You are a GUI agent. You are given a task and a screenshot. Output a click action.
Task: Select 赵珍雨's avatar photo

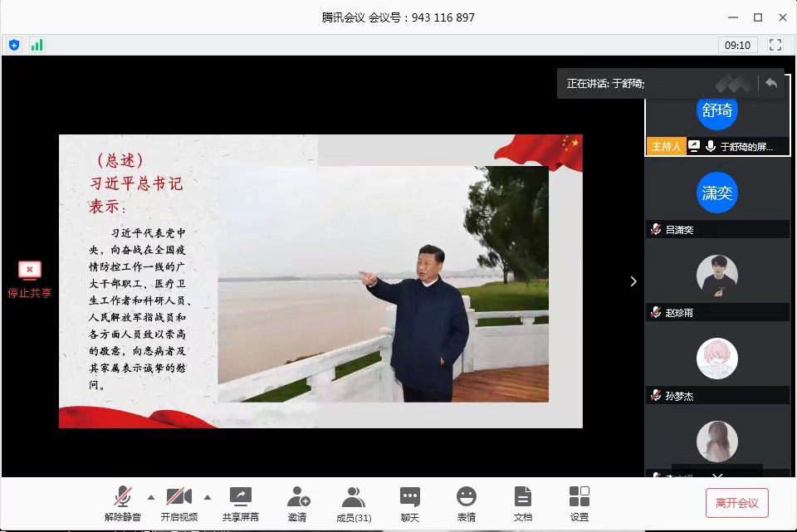coord(716,276)
